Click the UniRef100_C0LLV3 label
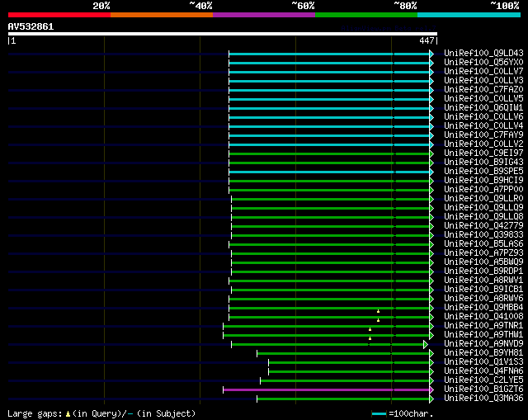 point(483,81)
